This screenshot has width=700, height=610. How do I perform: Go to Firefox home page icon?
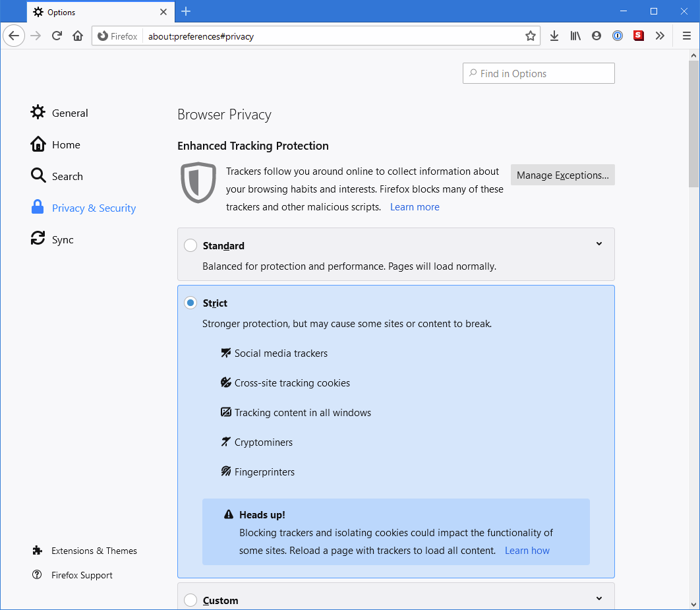(x=78, y=36)
